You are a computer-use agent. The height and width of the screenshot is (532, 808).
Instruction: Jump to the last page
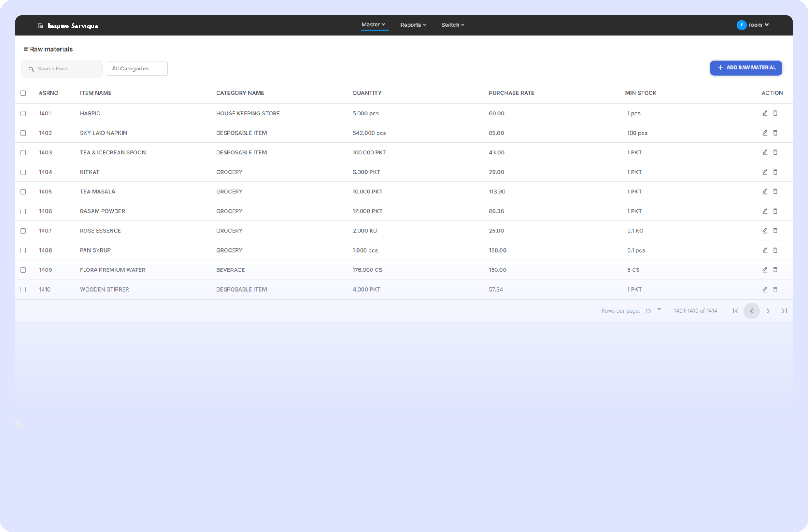coord(784,311)
